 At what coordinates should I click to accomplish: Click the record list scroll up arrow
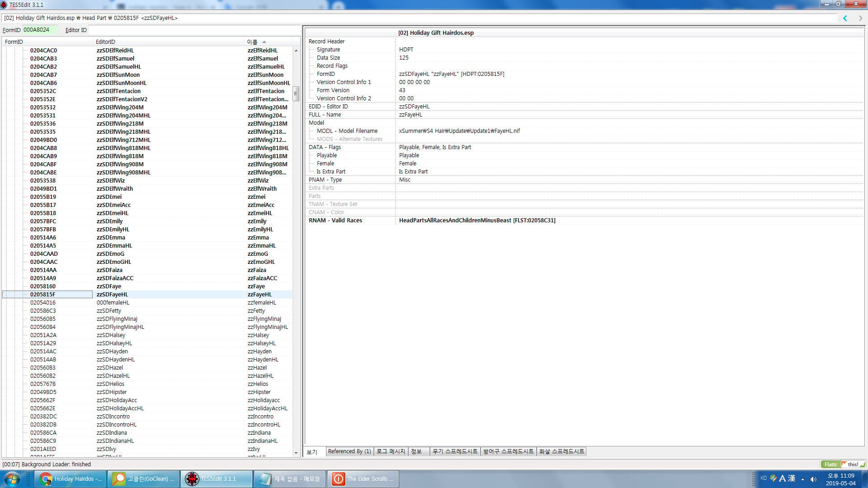[296, 51]
